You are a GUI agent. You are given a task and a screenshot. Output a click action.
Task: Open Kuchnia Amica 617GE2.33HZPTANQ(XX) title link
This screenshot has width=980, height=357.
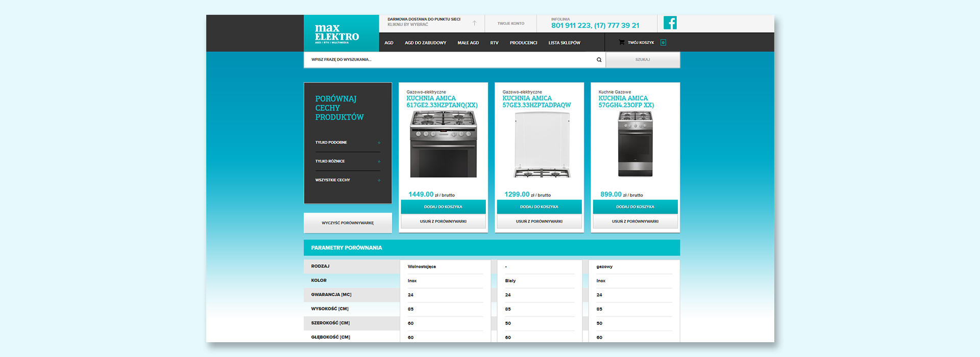442,101
